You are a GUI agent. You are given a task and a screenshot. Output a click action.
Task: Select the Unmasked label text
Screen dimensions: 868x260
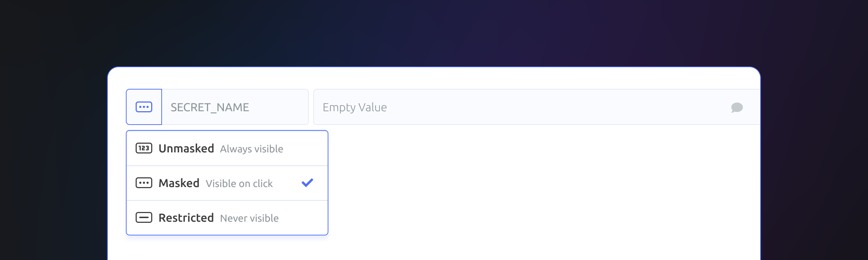click(186, 148)
